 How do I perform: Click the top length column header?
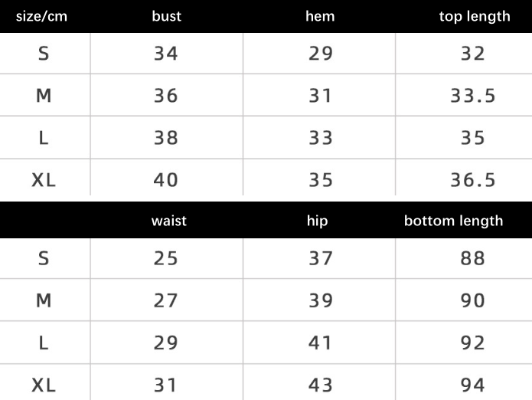(x=474, y=16)
